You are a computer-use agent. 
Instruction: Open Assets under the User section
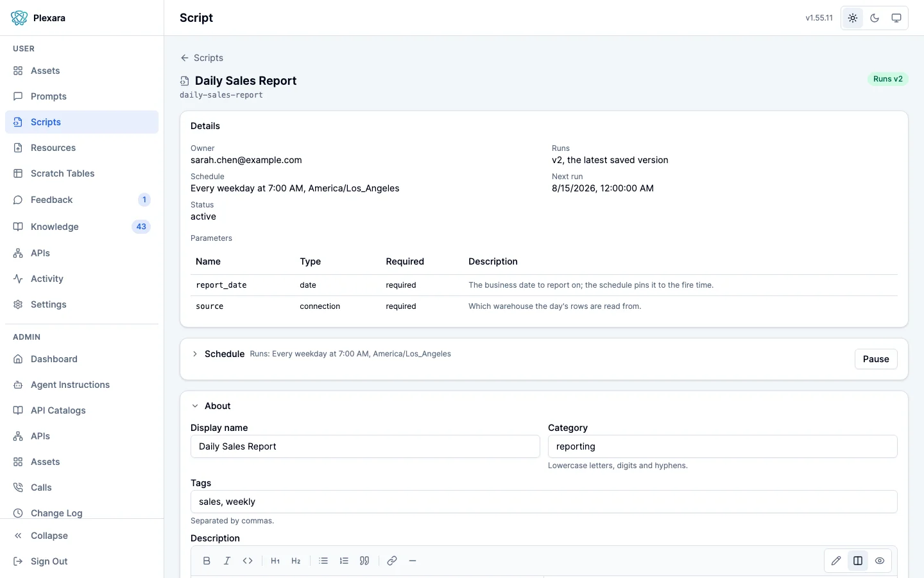(x=81, y=71)
